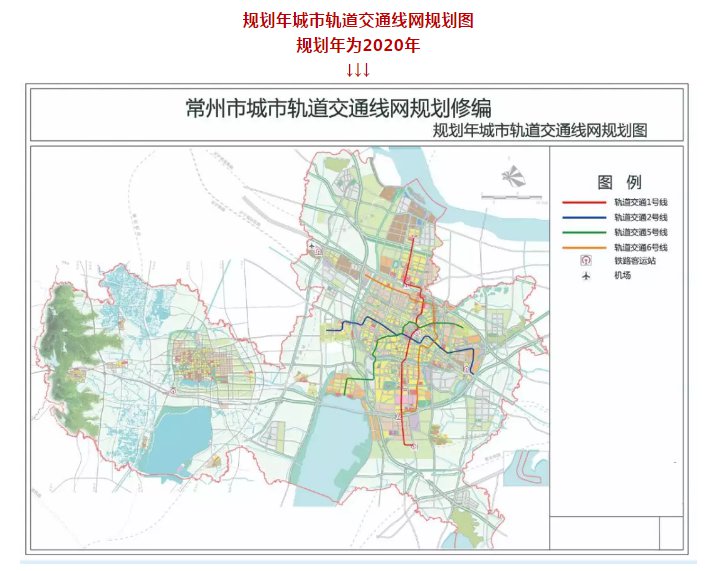Click the blue Line 2 legend swatch
The width and height of the screenshot is (720, 571).
[586, 216]
